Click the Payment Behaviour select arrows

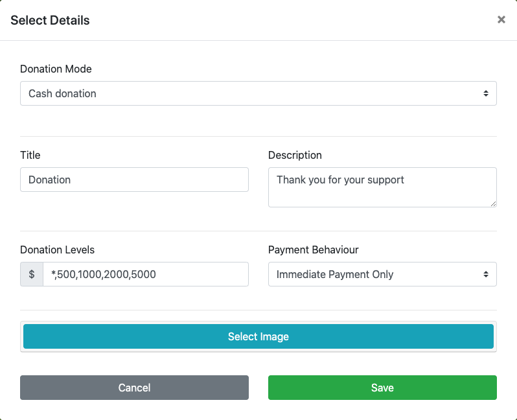pyautogui.click(x=485, y=274)
